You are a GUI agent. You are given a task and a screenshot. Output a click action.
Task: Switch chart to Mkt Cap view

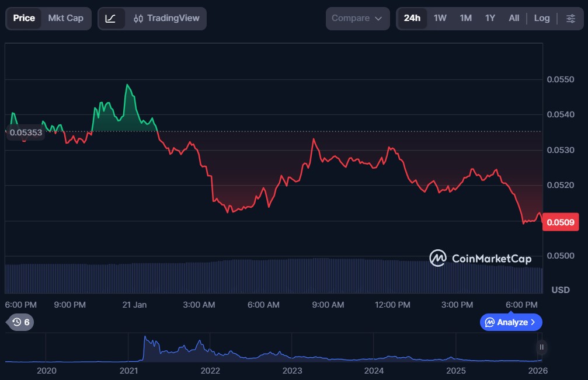pyautogui.click(x=65, y=18)
